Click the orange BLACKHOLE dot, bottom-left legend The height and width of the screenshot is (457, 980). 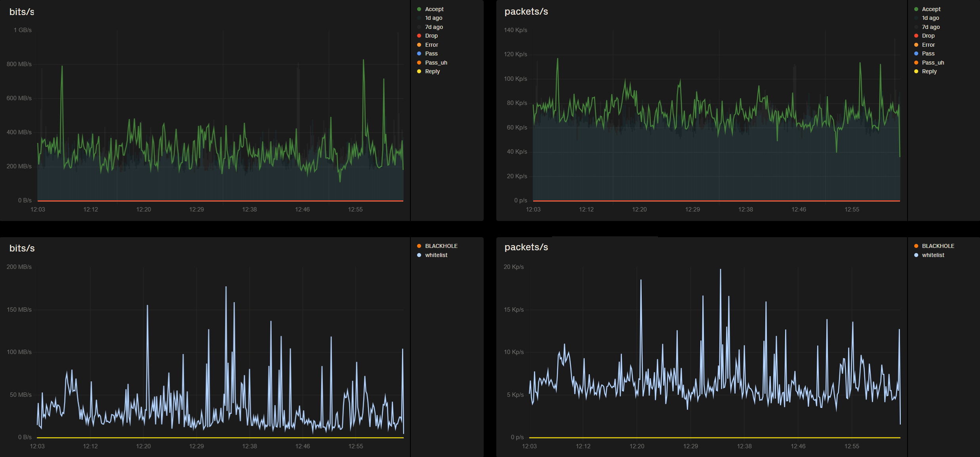(419, 246)
